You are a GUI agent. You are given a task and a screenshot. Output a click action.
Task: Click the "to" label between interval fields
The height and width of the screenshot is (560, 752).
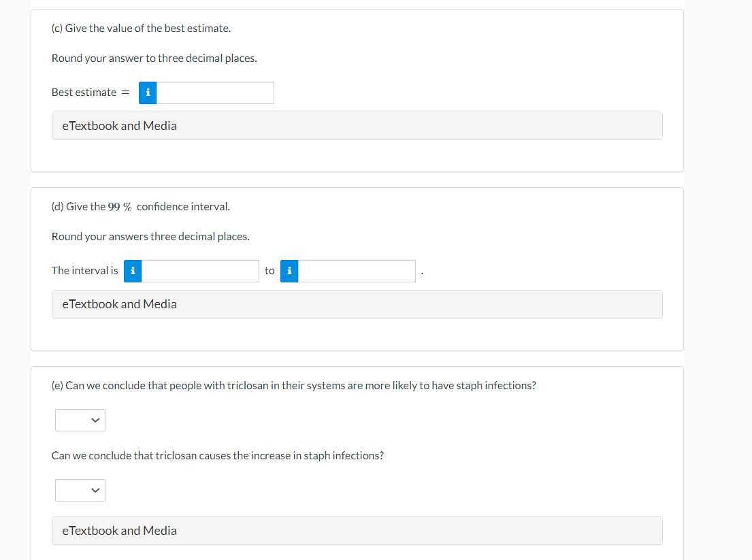click(x=269, y=271)
